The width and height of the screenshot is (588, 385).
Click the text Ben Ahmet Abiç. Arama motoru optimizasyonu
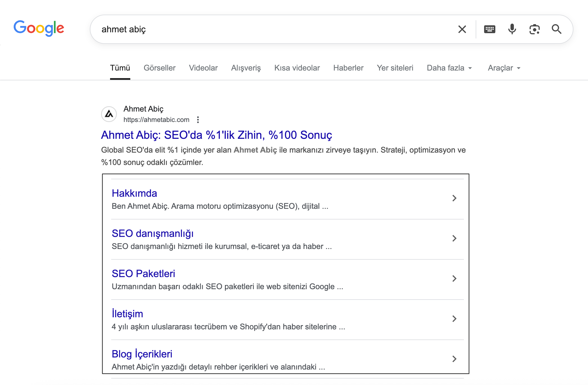pos(220,206)
